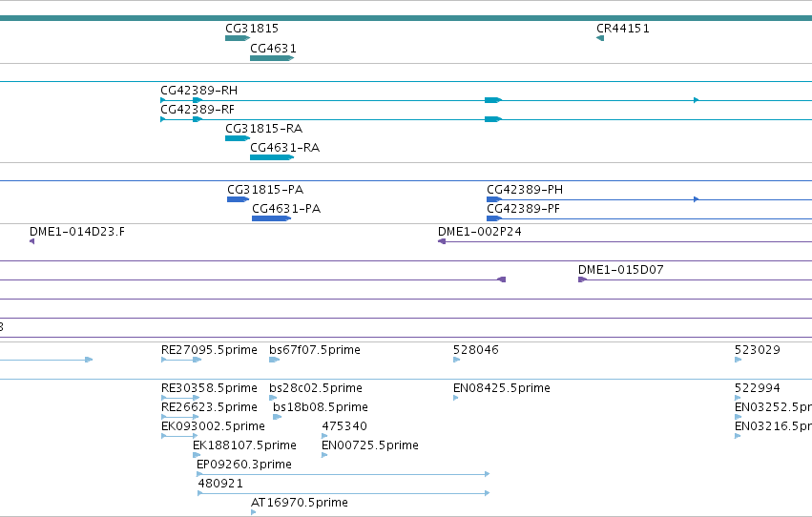Click the CG31815-PA protein feature
This screenshot has height=517, width=812.
click(239, 199)
